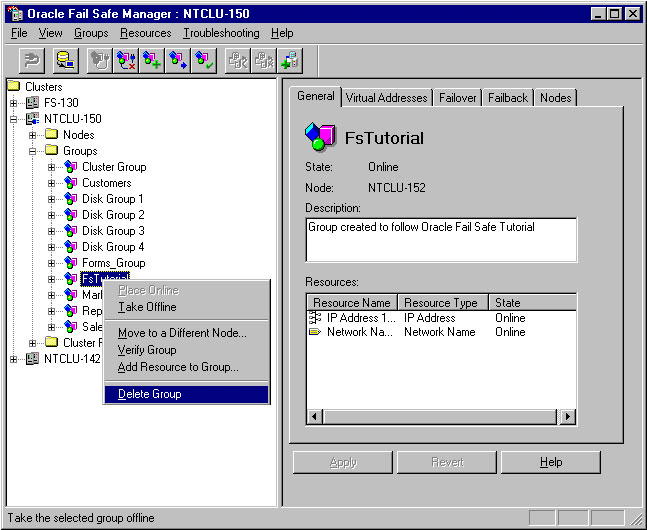
Task: Expand the Nodes folder
Action: tap(33, 135)
